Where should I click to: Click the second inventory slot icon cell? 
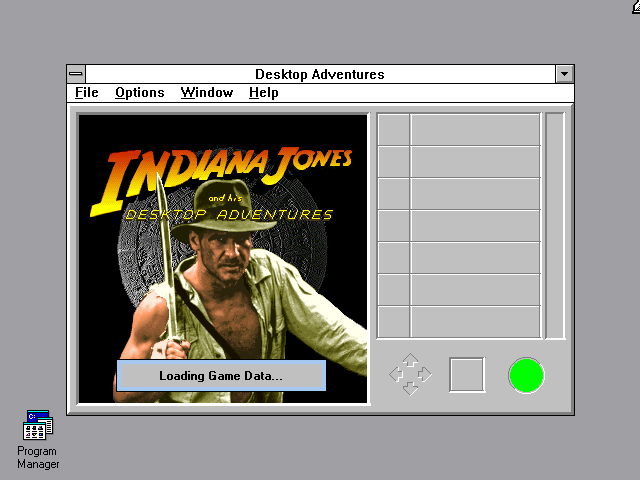click(x=394, y=162)
